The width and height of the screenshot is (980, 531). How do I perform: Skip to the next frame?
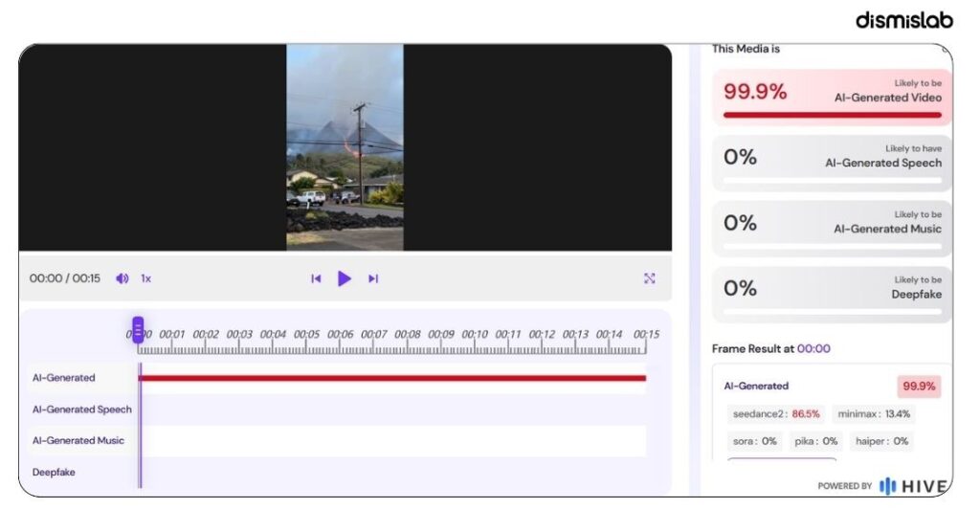[x=373, y=278]
